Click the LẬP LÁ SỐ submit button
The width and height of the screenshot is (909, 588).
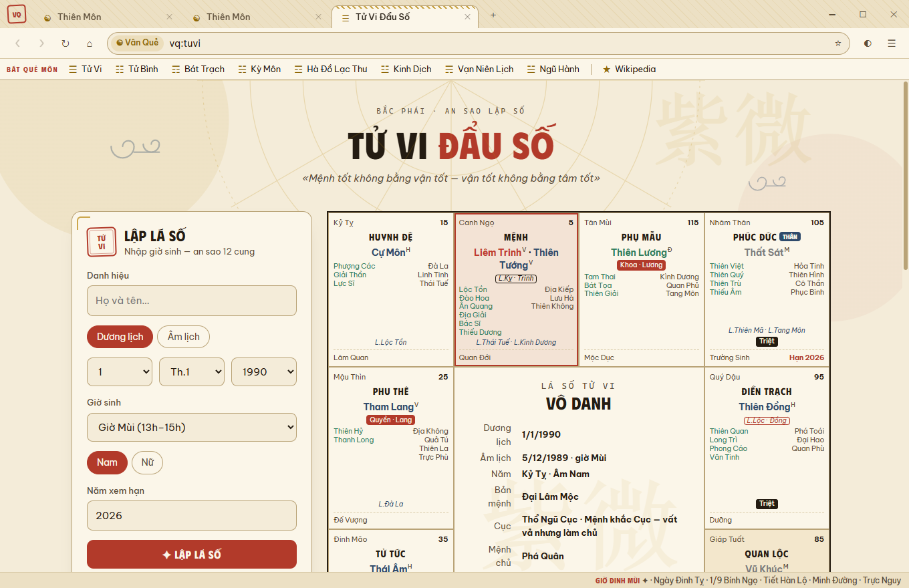(192, 555)
